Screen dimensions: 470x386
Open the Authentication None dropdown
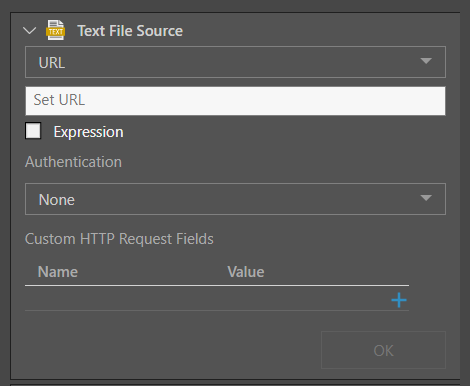[235, 199]
